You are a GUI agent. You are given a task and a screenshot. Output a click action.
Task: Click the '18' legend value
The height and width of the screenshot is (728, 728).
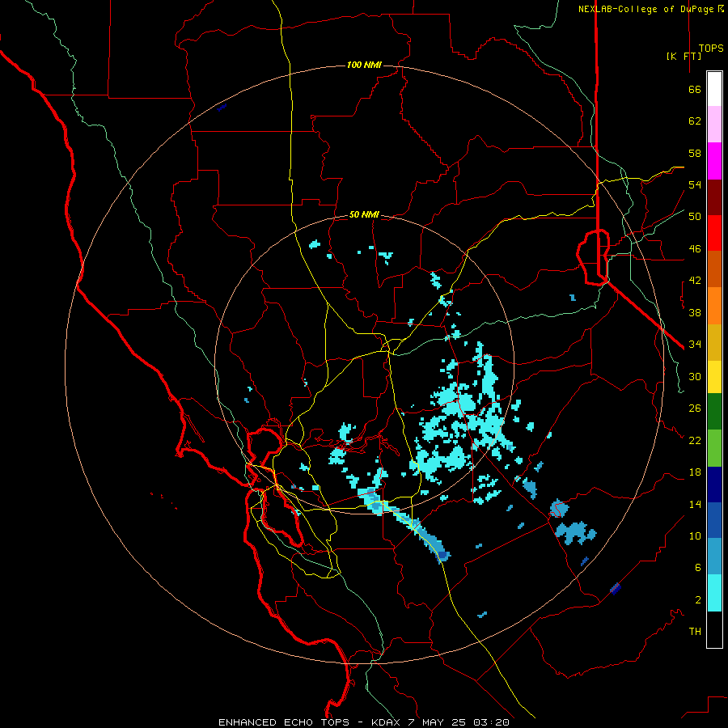[695, 472]
